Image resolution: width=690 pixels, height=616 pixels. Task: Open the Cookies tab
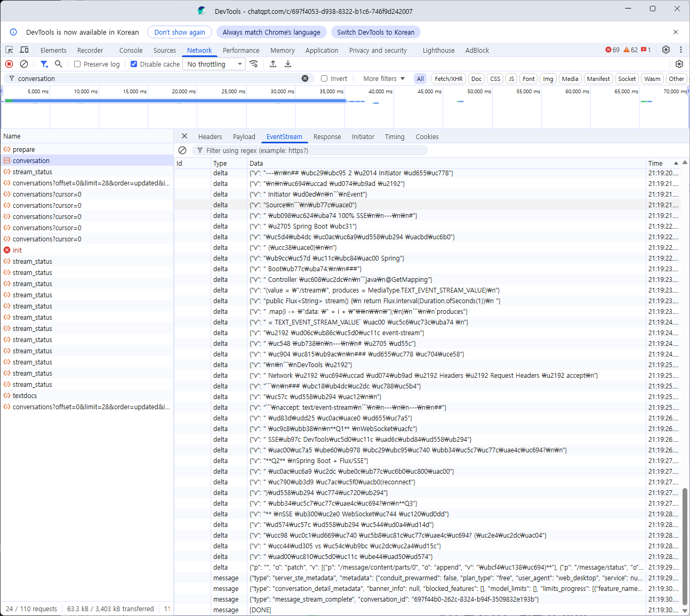[427, 136]
